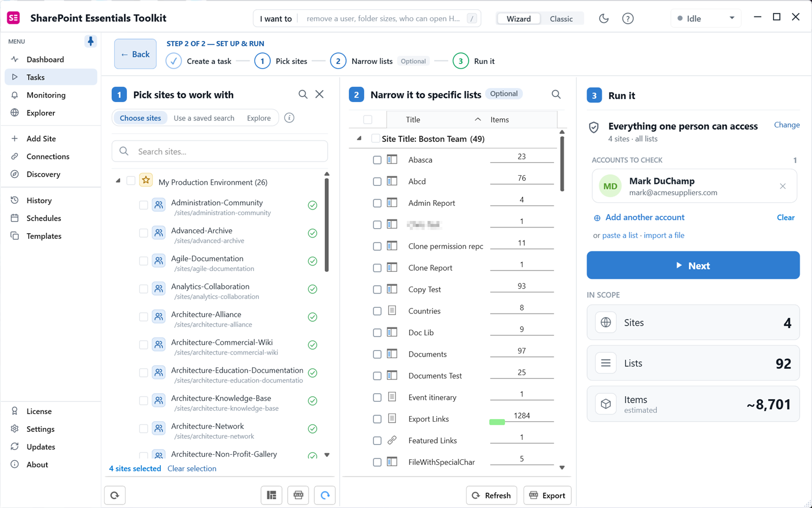Click the reset icon at bottom-left of sites panel
The image size is (812, 508).
pyautogui.click(x=115, y=495)
